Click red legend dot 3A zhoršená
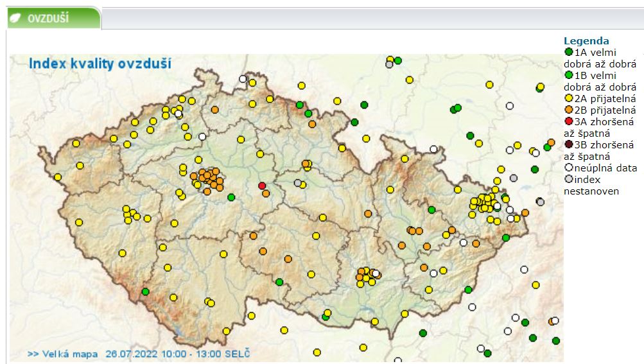 point(569,121)
